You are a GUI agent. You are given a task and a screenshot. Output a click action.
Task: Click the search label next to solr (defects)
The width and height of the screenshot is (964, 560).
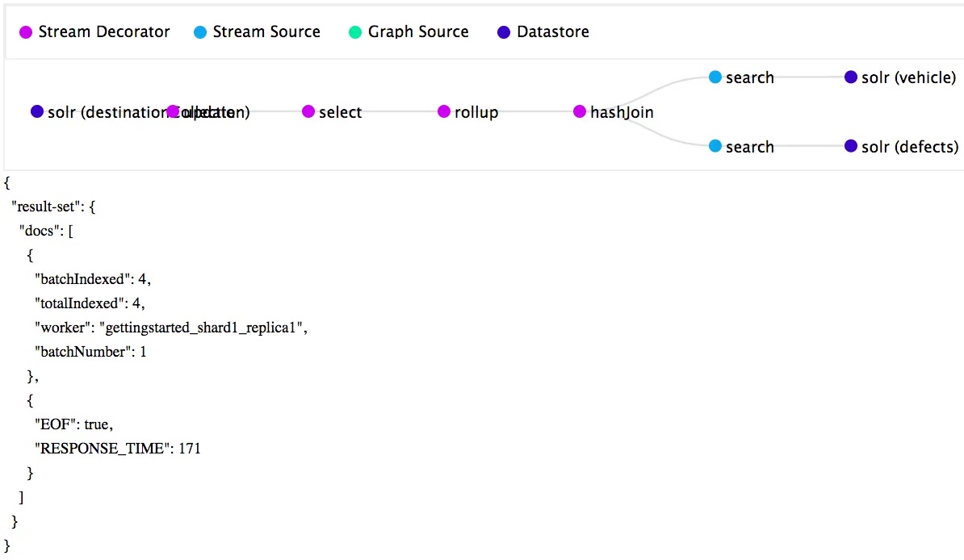[x=749, y=148]
